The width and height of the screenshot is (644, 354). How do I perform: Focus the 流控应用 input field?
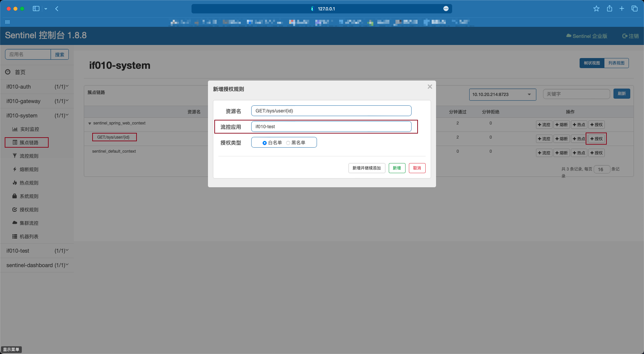tap(331, 127)
